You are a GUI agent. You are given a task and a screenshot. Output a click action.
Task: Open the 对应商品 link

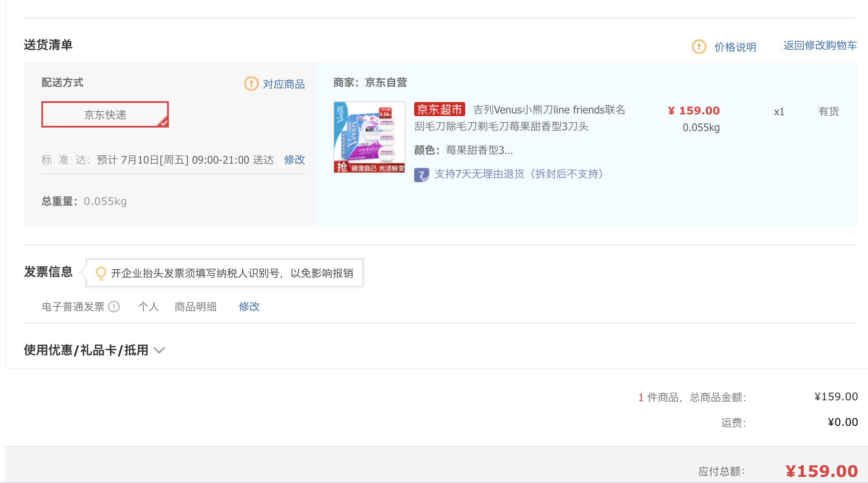284,84
